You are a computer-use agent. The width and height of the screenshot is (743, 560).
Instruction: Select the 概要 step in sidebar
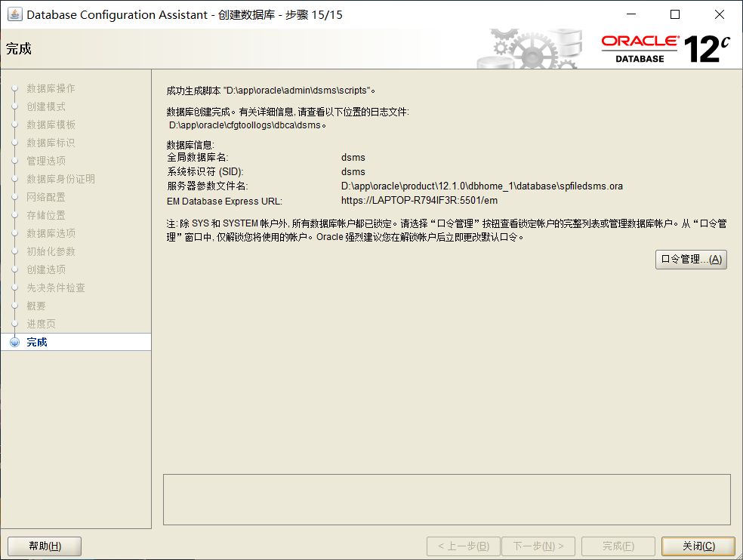point(36,306)
